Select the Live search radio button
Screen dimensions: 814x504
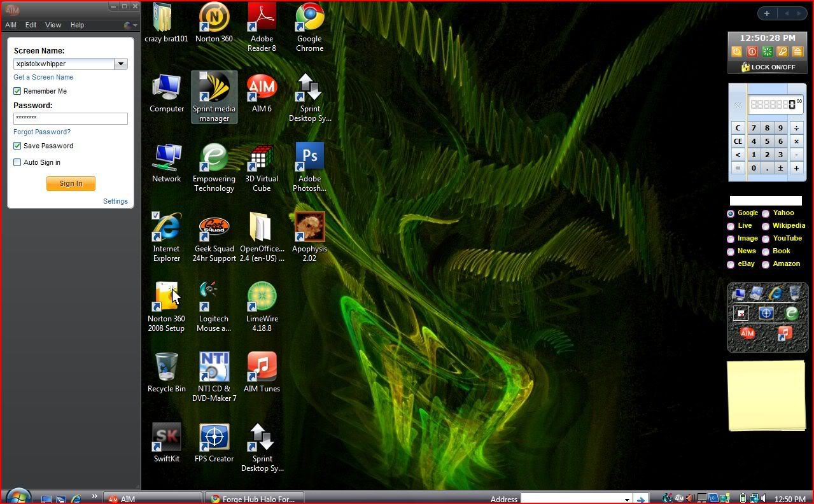click(731, 227)
